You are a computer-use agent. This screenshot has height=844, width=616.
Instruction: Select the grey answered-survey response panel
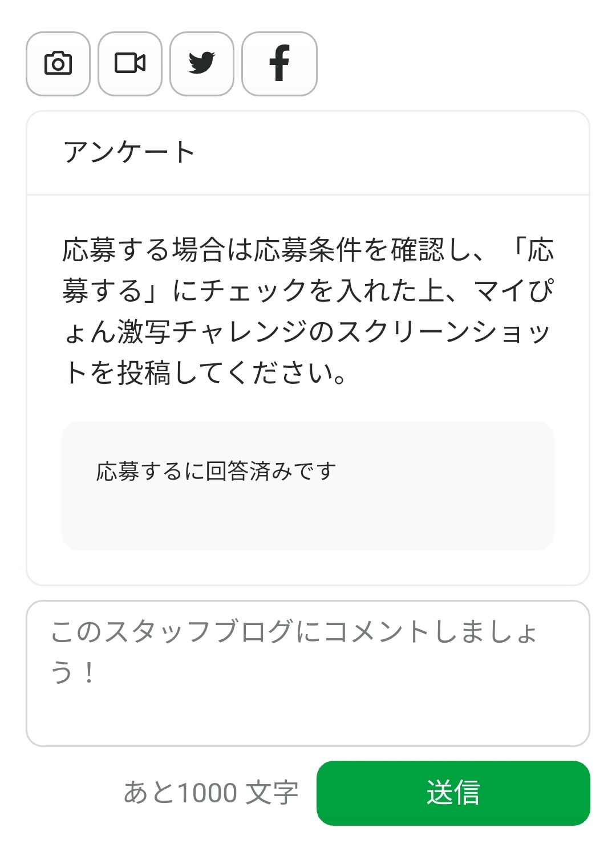(x=308, y=485)
